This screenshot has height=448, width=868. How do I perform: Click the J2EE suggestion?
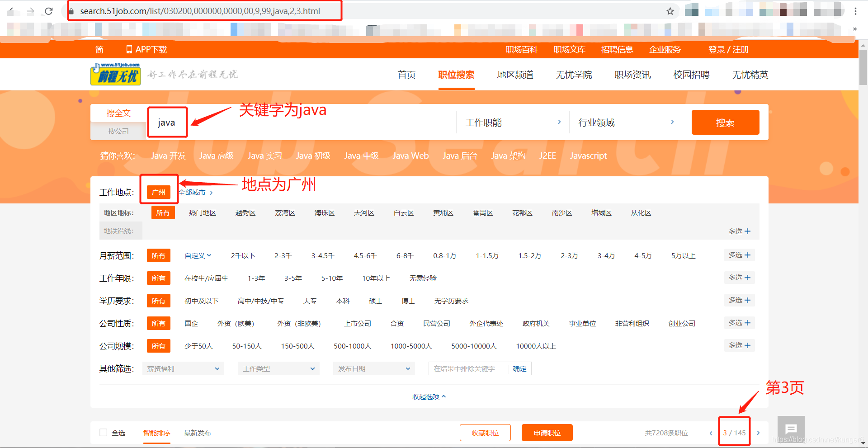[x=547, y=156]
